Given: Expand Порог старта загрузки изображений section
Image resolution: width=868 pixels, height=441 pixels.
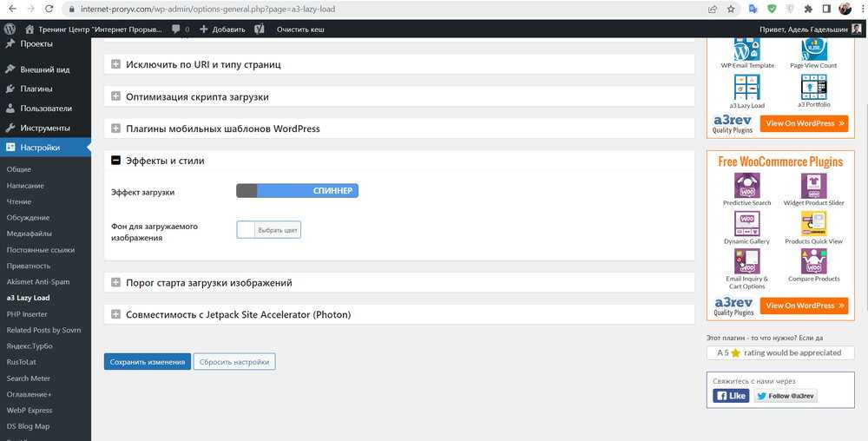Looking at the screenshot, I should 116,282.
